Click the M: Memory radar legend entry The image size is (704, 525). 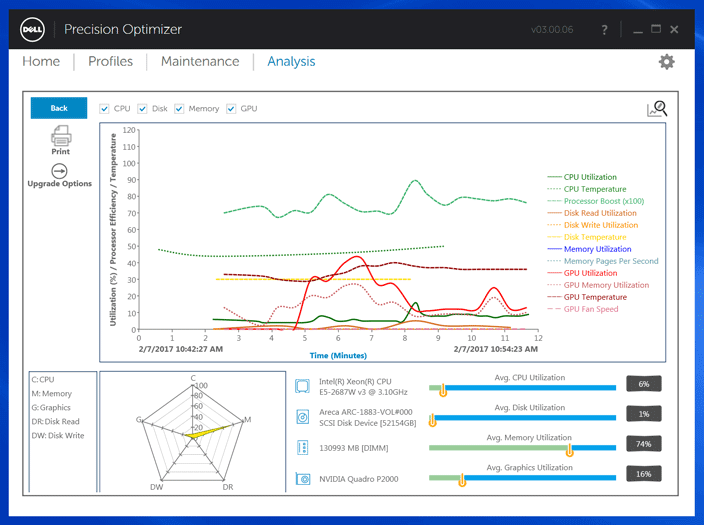pos(52,393)
